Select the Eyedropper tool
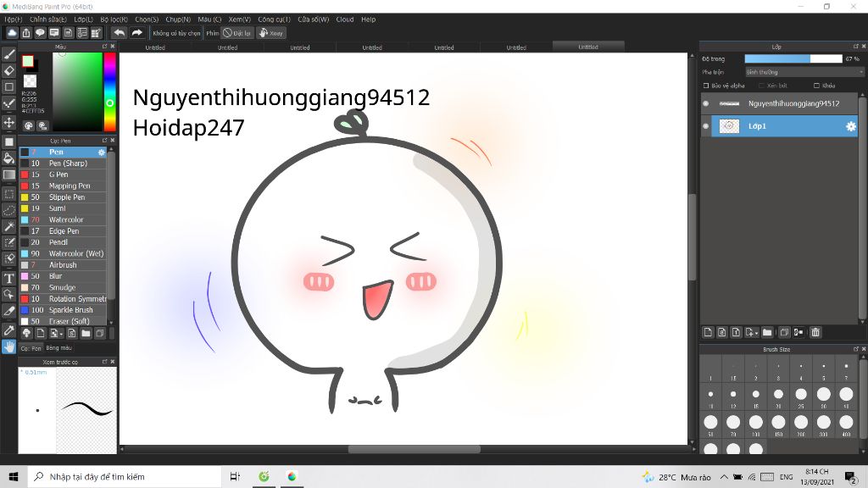Image resolution: width=868 pixels, height=488 pixels. pyautogui.click(x=8, y=330)
